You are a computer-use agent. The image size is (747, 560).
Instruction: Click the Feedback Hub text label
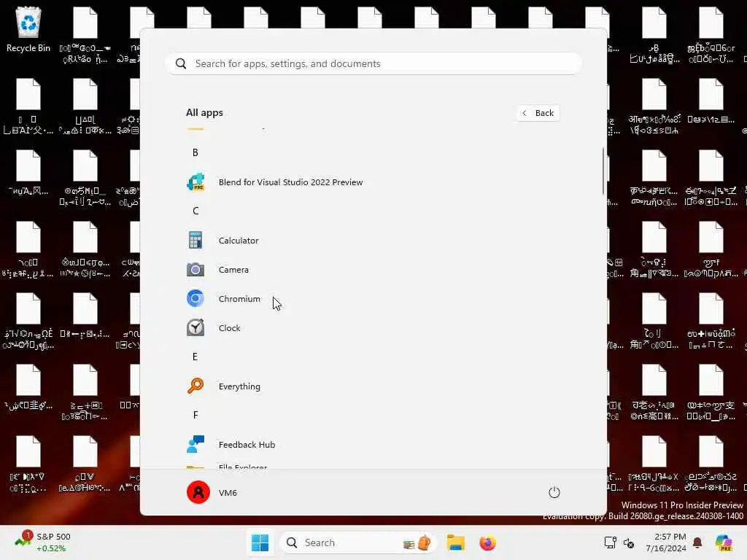(247, 445)
